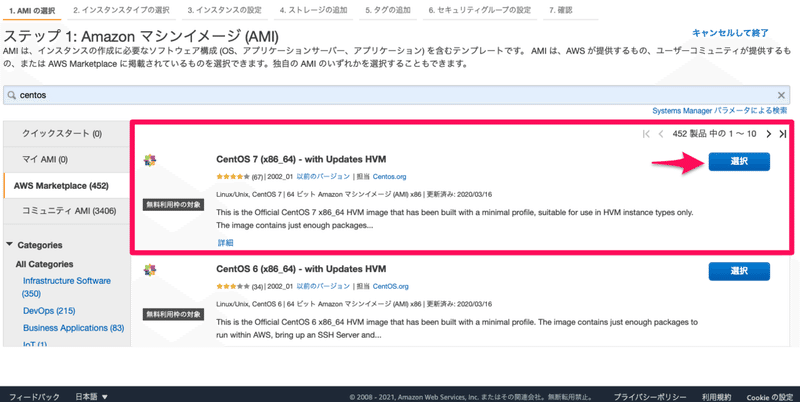Select the CentOS 6 AMI

coord(739,271)
